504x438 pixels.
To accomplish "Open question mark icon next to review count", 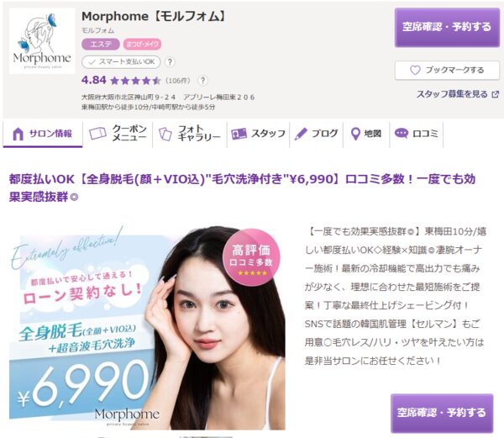I will click(x=202, y=81).
